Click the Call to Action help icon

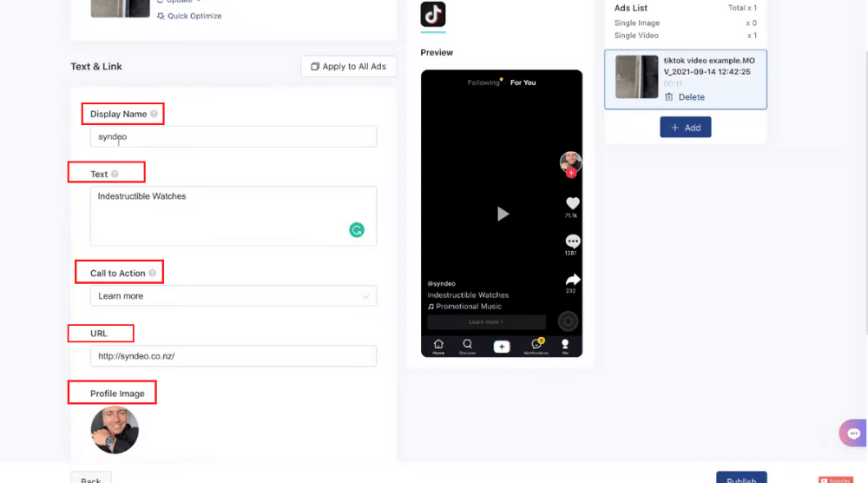(152, 273)
